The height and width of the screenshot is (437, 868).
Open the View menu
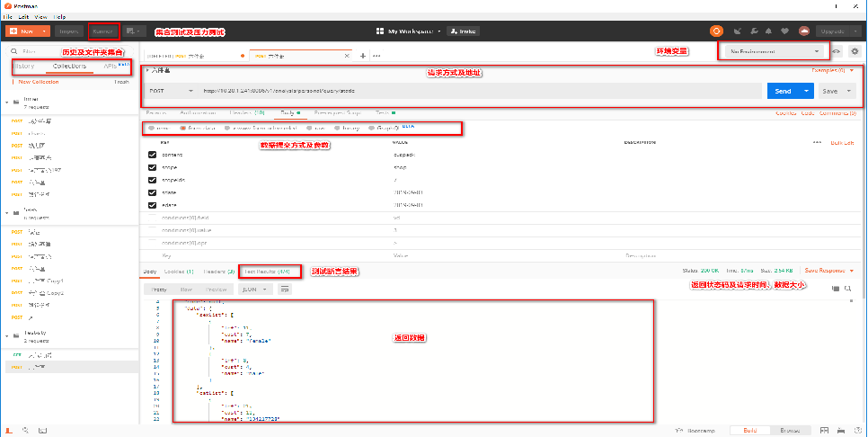coord(41,16)
